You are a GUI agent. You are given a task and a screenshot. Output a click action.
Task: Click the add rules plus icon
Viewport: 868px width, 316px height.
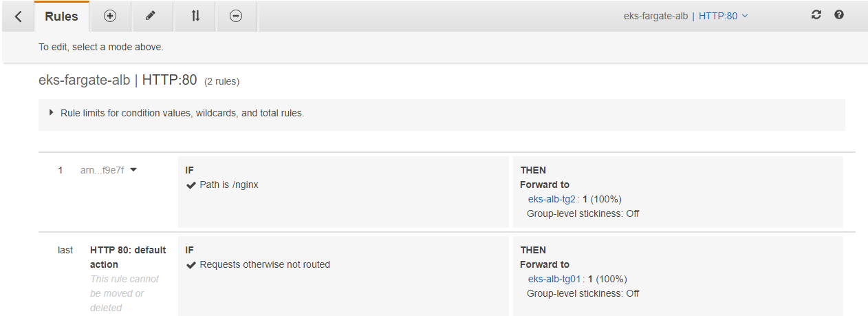pyautogui.click(x=109, y=16)
